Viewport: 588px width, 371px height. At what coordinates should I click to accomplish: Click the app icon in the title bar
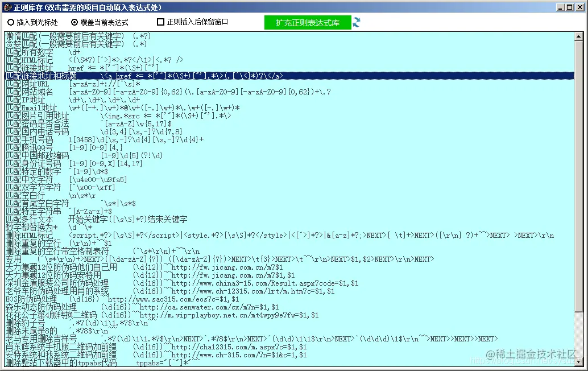7,7
